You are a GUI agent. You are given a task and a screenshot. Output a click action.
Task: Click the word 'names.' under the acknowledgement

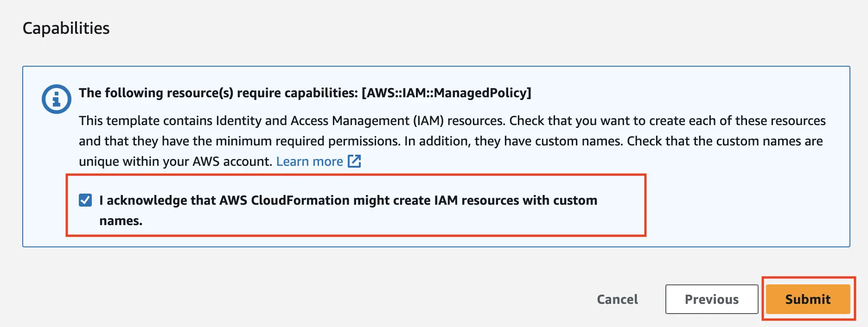tap(121, 220)
